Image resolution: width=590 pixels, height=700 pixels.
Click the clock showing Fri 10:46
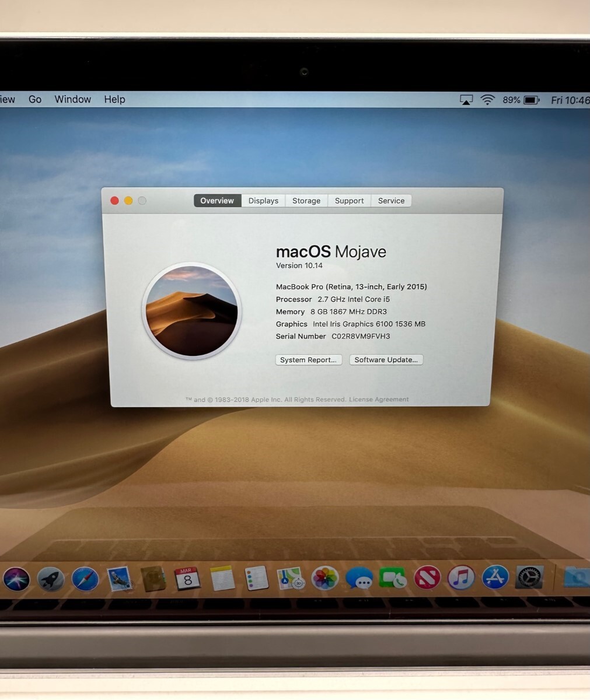[570, 100]
